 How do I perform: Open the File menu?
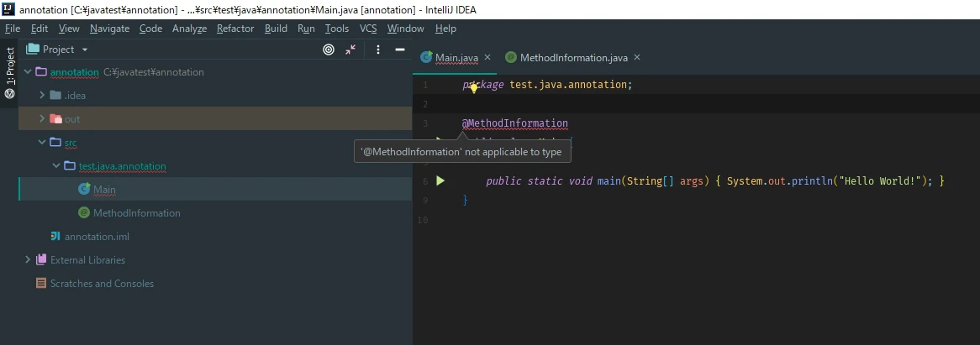pyautogui.click(x=13, y=29)
